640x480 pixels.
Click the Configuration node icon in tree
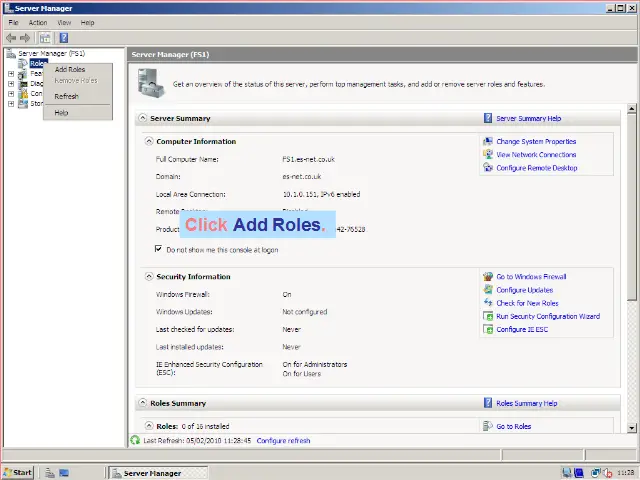[23, 94]
